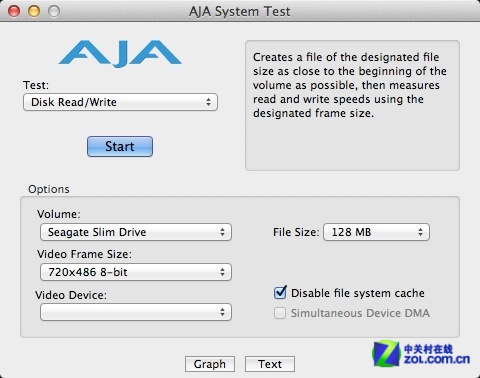Switch to the Graph view
Screen dimensions: 480x378
pos(210,364)
